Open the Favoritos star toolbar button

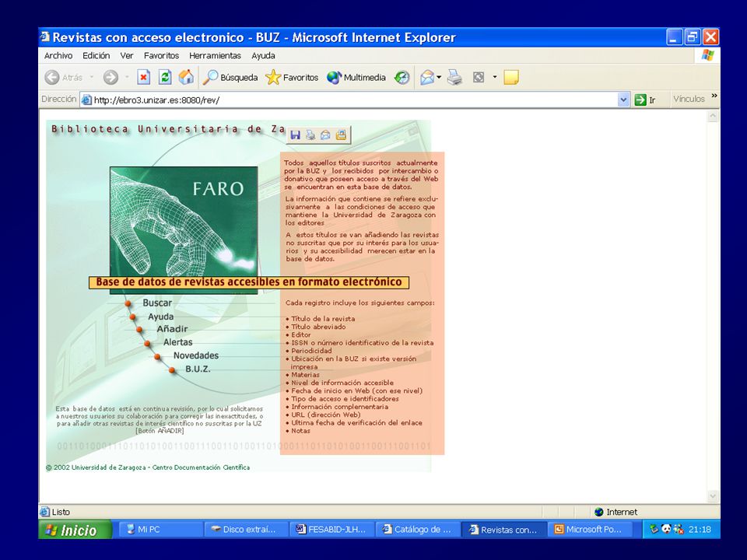coord(292,77)
